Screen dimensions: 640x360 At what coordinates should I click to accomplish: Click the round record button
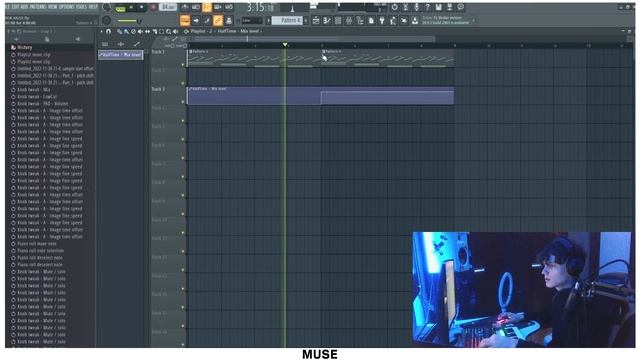pos(153,8)
